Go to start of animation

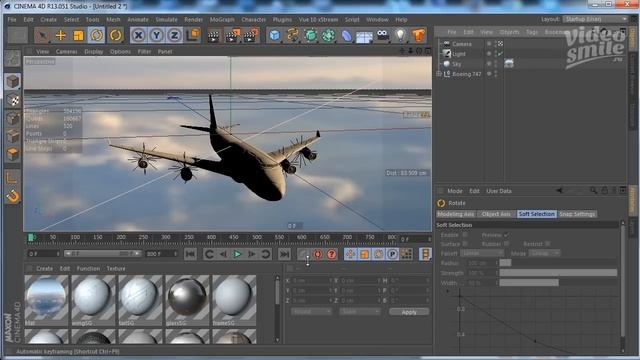click(x=190, y=254)
